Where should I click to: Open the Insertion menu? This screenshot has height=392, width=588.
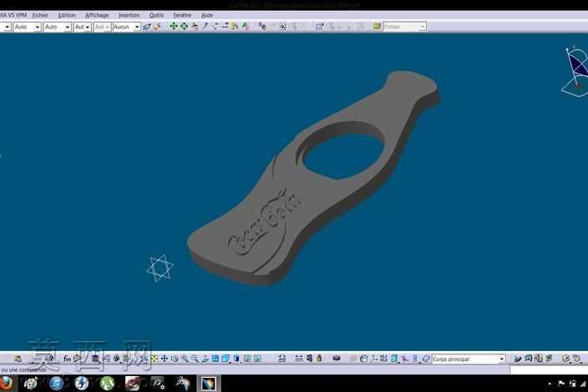129,15
